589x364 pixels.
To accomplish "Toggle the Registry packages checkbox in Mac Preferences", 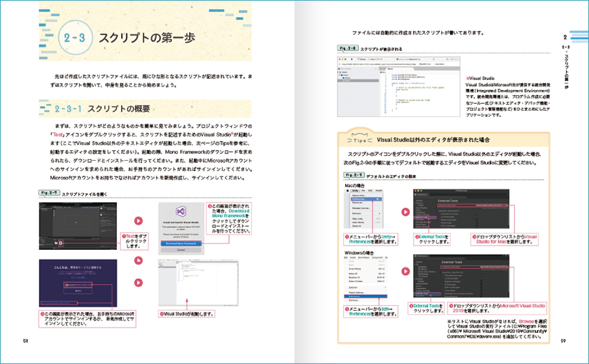I will [x=477, y=220].
